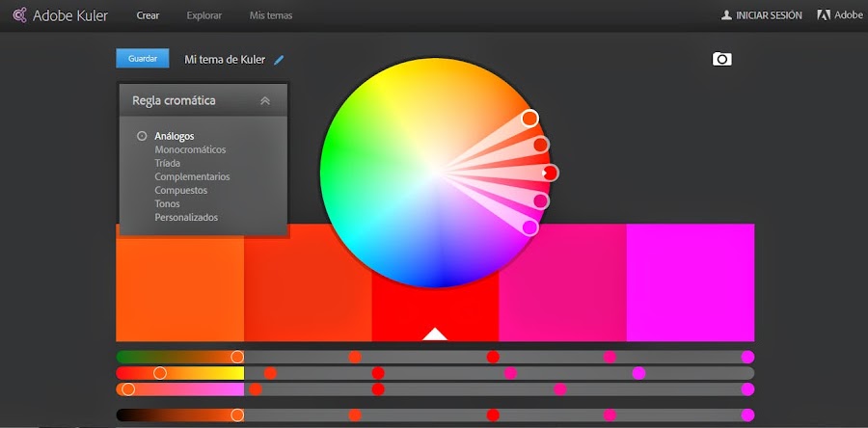Click the magenta dot on the second slider row
Image resolution: width=868 pixels, height=428 pixels.
point(638,373)
